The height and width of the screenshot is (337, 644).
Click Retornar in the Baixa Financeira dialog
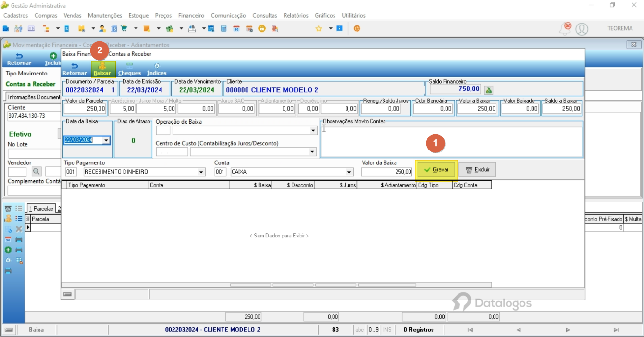point(74,69)
